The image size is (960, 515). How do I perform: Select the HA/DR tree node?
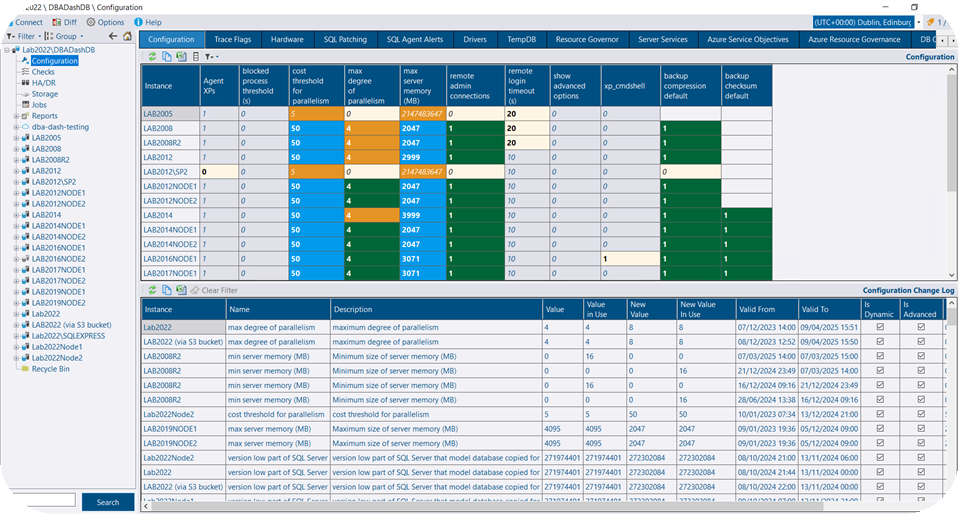point(43,83)
